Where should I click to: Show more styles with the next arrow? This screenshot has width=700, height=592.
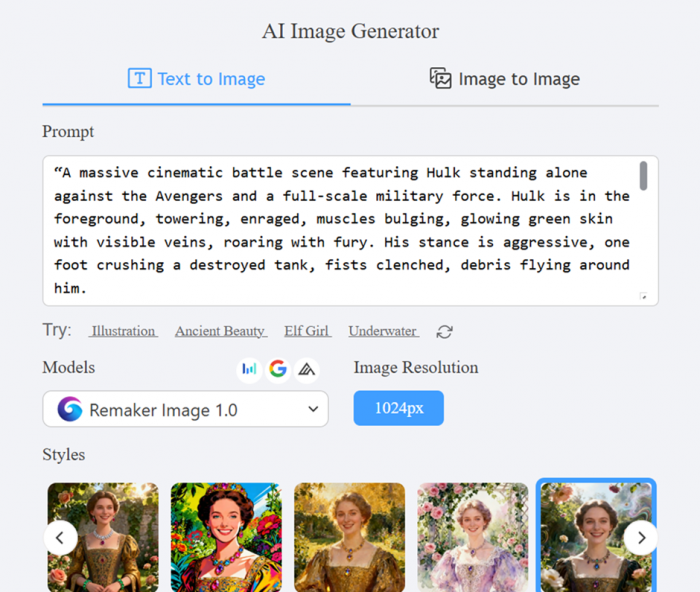point(640,538)
